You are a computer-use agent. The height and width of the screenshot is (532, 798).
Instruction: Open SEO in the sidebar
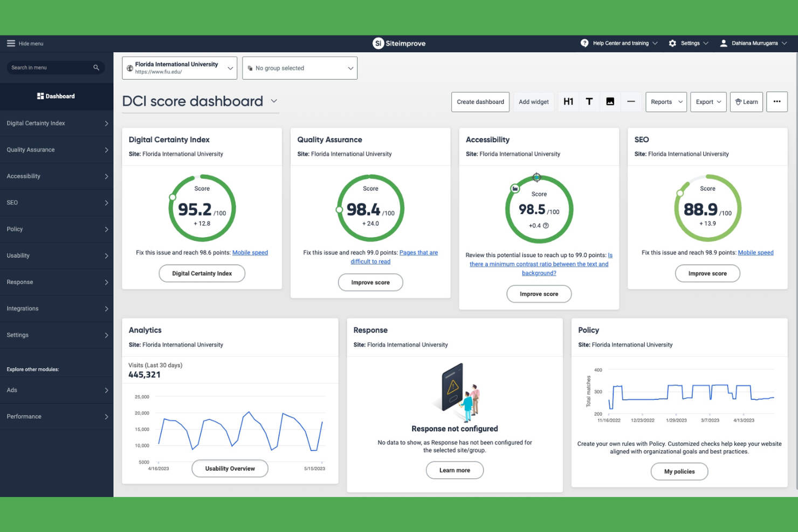(57, 203)
